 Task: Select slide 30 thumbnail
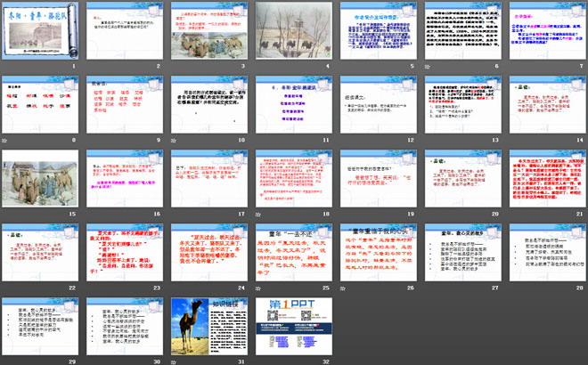click(x=125, y=326)
